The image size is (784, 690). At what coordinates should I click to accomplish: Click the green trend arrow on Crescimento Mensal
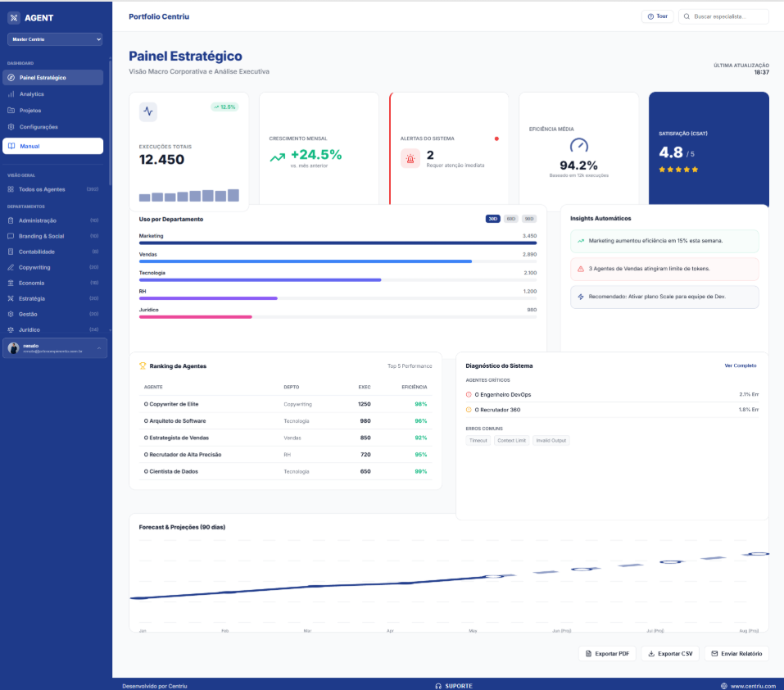pos(278,157)
